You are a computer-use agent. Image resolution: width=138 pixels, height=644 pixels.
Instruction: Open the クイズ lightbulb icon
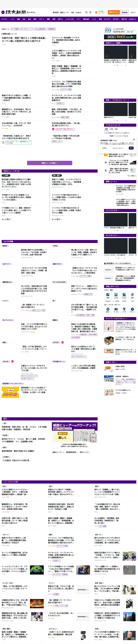124,310
